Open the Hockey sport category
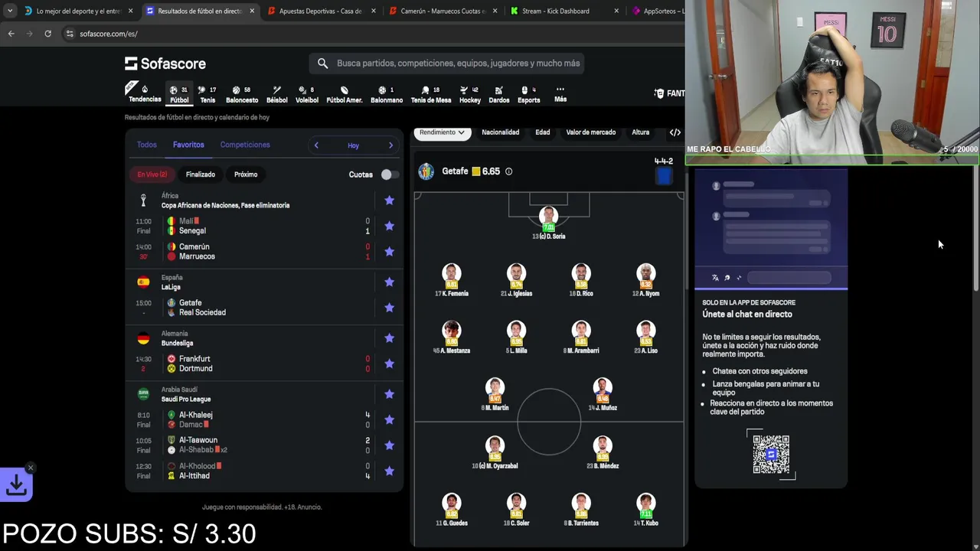This screenshot has height=551, width=980. [470, 94]
